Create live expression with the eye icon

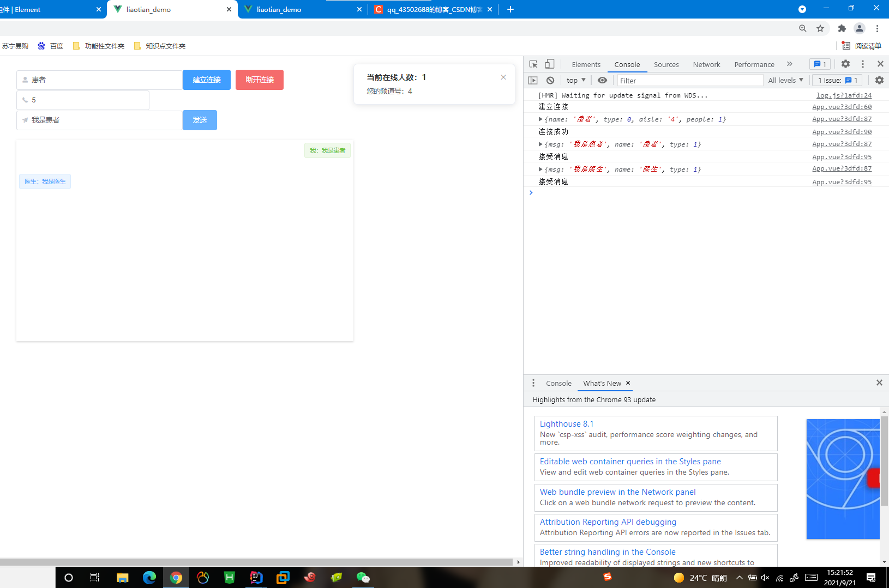(x=602, y=80)
